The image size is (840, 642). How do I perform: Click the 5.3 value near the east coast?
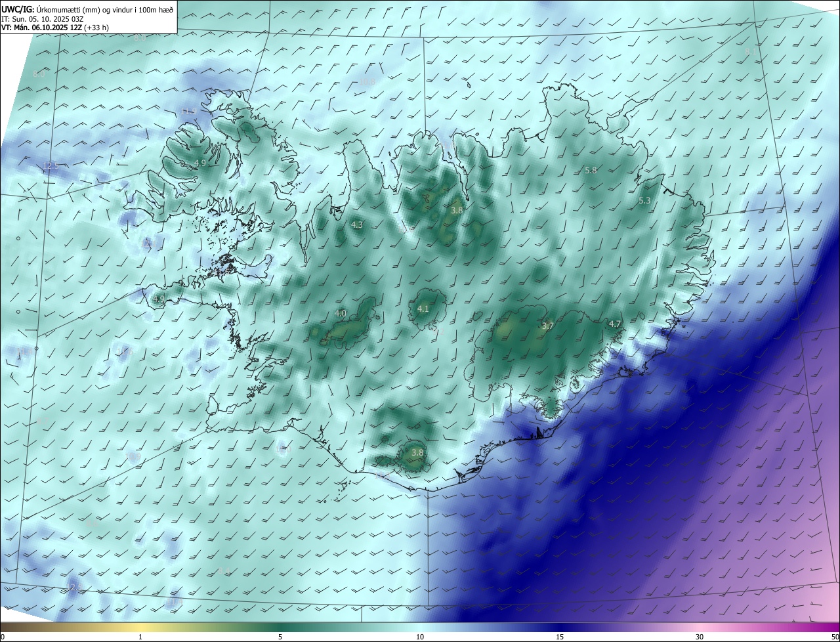pyautogui.click(x=644, y=200)
